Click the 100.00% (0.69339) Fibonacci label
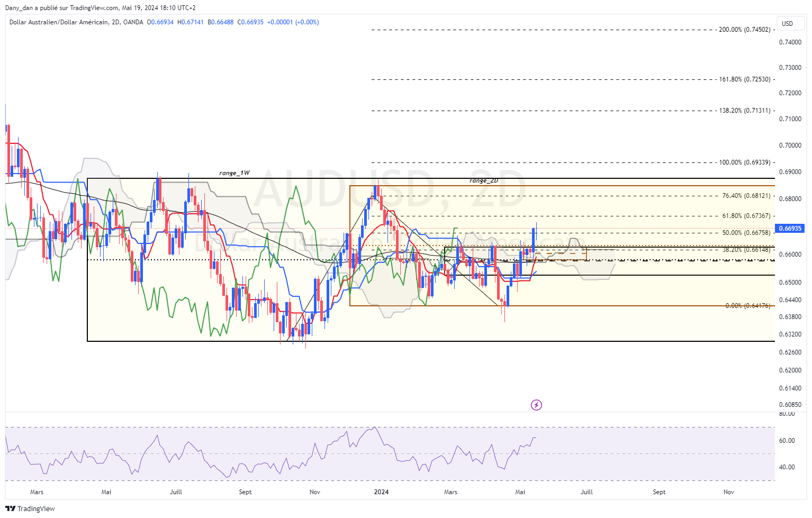The width and height of the screenshot is (812, 518). pos(744,162)
